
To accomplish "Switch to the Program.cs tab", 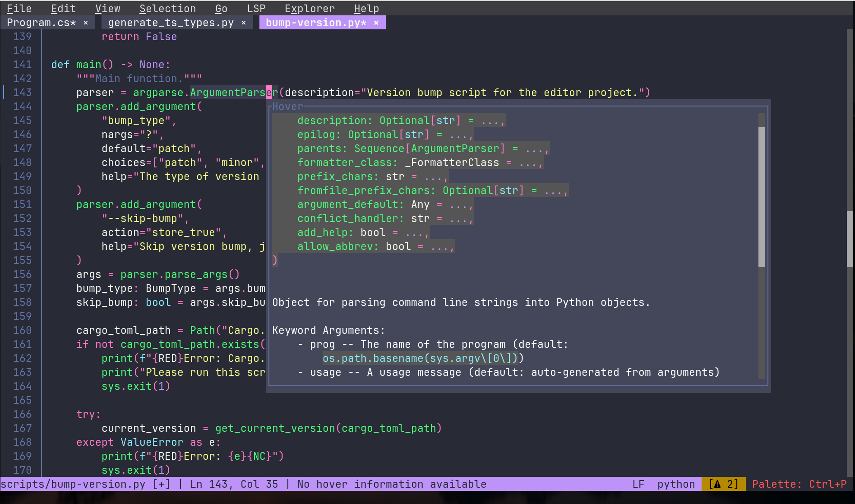I will pyautogui.click(x=41, y=23).
